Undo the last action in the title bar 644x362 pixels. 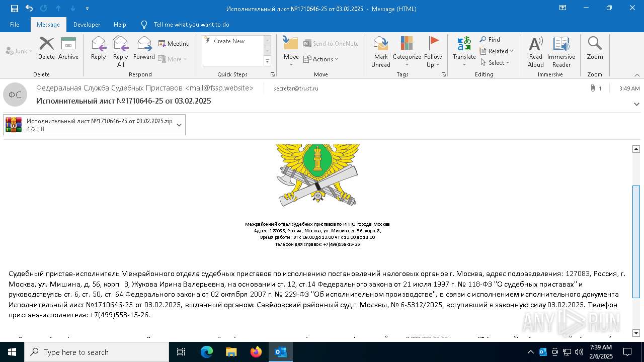(29, 8)
